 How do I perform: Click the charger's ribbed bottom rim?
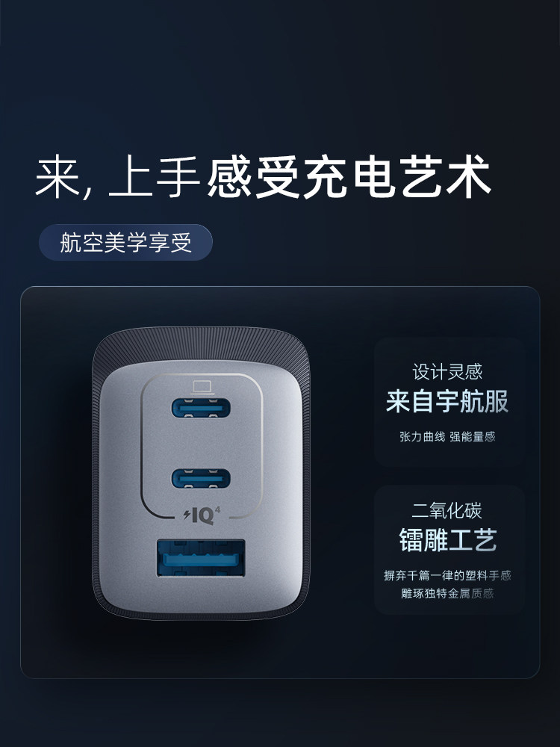(x=201, y=615)
